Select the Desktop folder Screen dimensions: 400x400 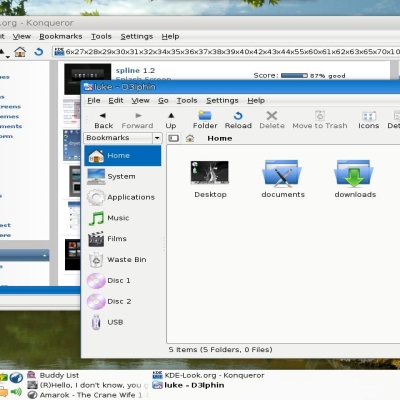coord(210,179)
